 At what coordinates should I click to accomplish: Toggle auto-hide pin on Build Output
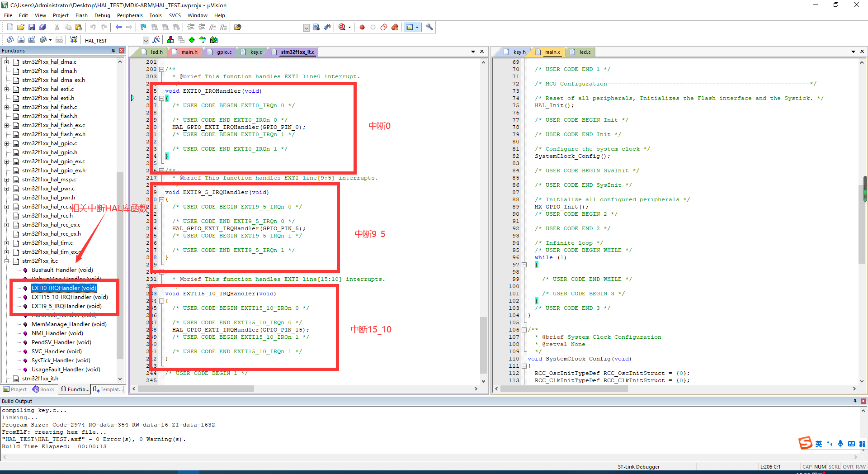(x=855, y=401)
